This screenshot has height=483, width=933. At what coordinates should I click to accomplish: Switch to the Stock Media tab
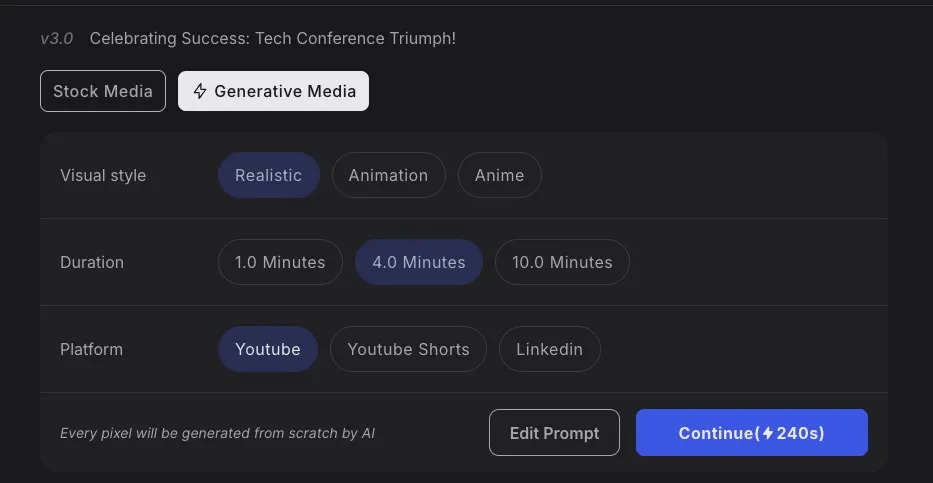(103, 91)
